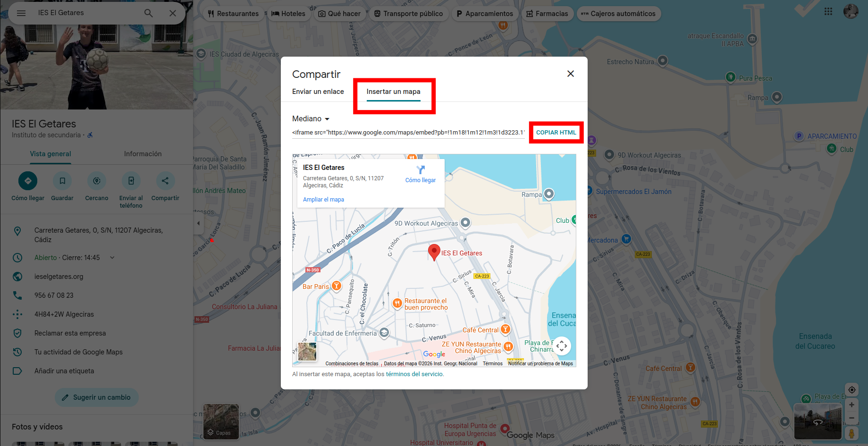Image resolution: width=868 pixels, height=446 pixels.
Task: Select the Insertar un mapa tab
Action: click(x=393, y=92)
